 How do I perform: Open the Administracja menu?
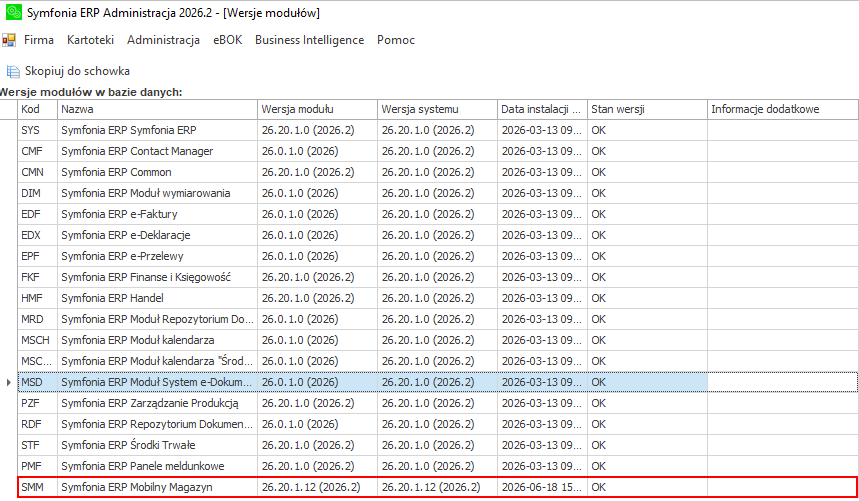click(x=163, y=40)
